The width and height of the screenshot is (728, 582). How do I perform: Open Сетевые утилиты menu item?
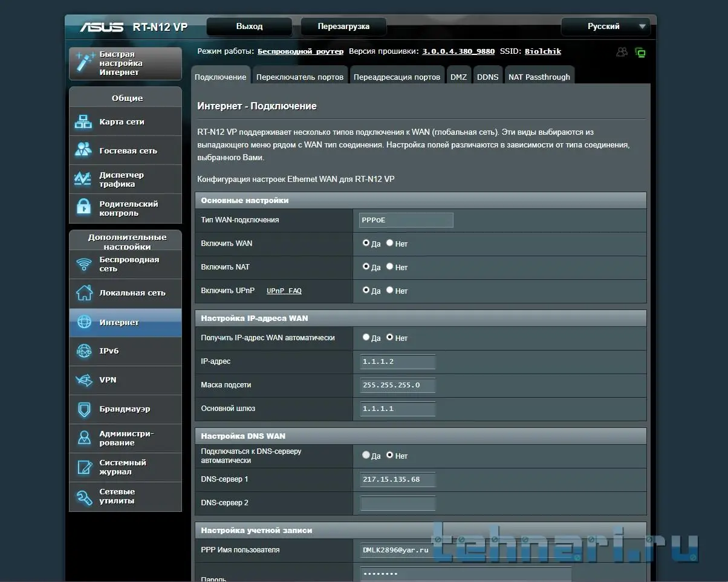(x=125, y=496)
